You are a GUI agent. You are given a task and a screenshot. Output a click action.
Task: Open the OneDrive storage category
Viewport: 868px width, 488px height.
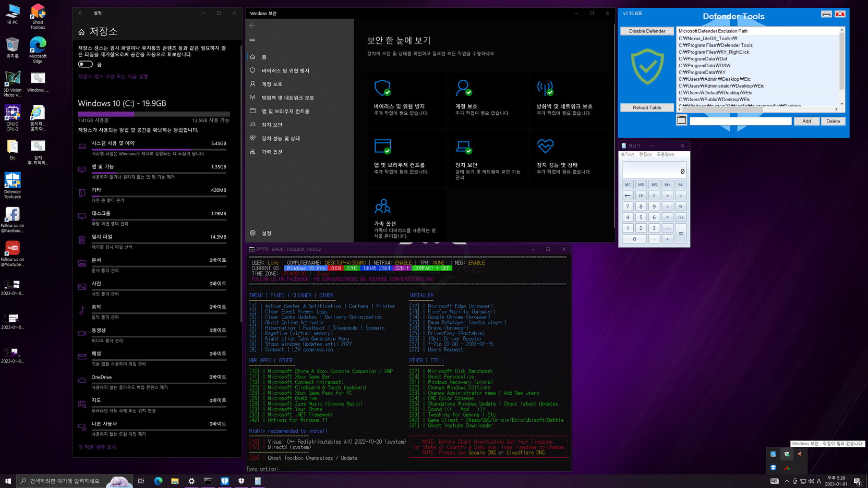click(x=153, y=382)
